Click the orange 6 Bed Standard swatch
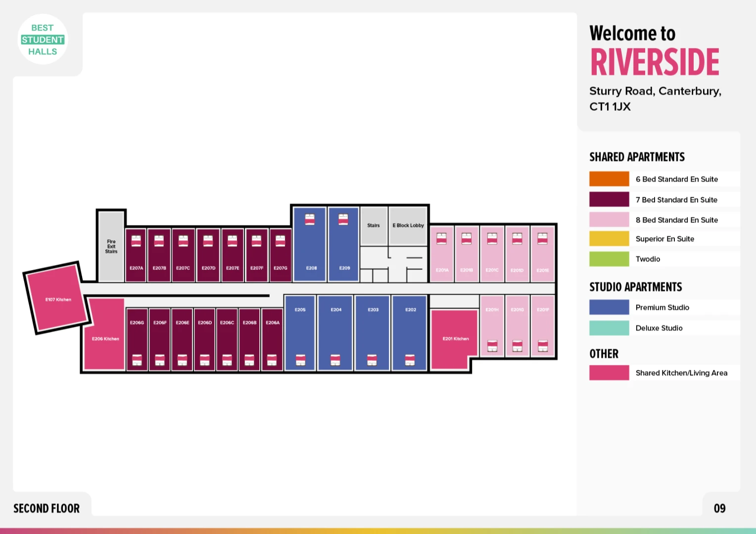Image resolution: width=756 pixels, height=534 pixels. click(609, 179)
